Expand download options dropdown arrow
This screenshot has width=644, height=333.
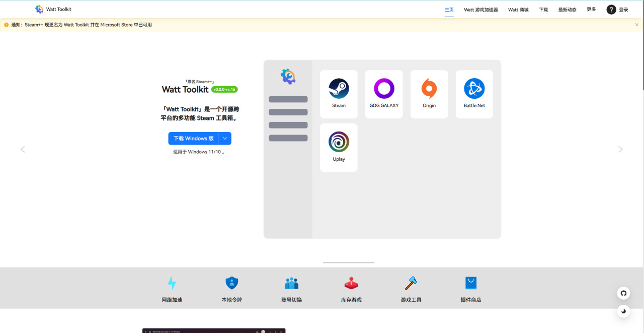click(225, 139)
